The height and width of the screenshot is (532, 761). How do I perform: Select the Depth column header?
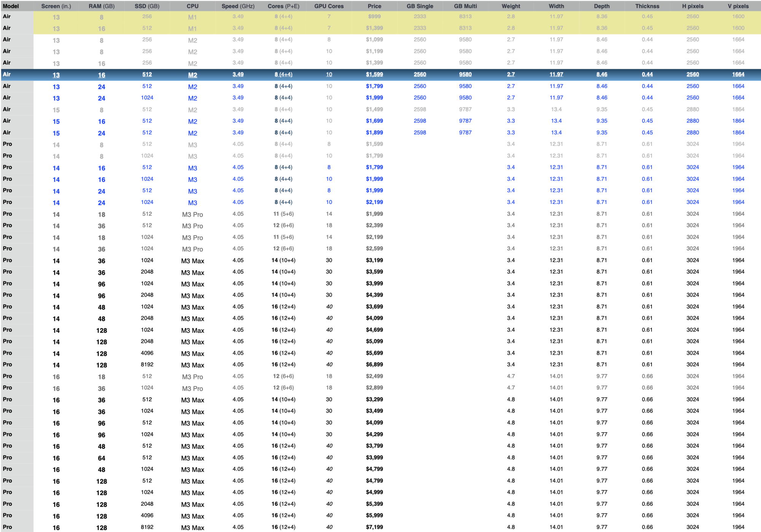click(x=602, y=6)
